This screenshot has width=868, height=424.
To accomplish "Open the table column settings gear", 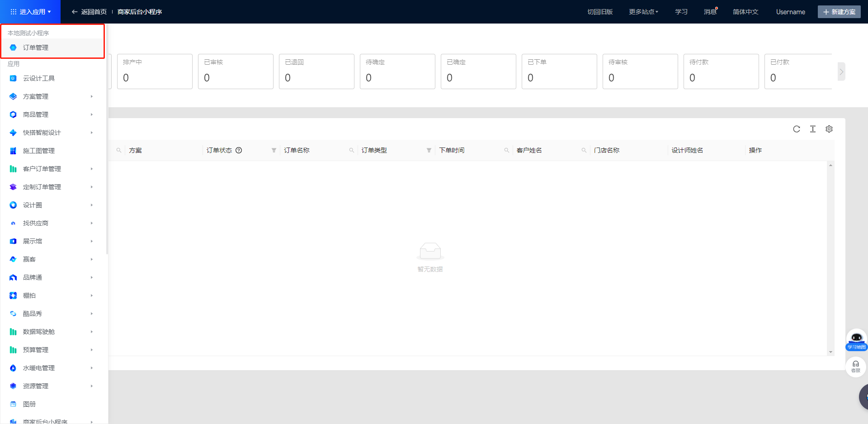I will [829, 129].
